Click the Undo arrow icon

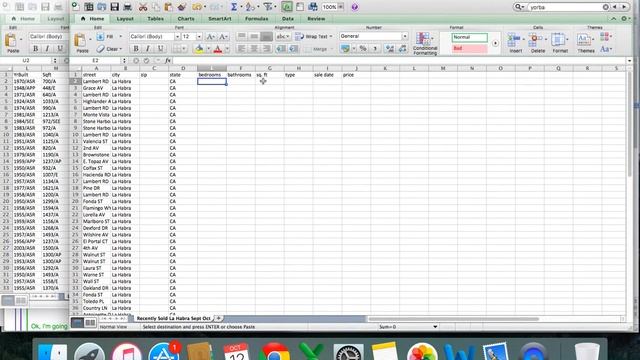point(197,7)
